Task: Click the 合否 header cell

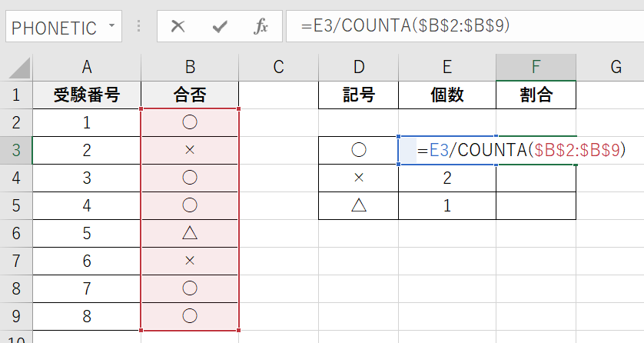Action: (x=190, y=96)
